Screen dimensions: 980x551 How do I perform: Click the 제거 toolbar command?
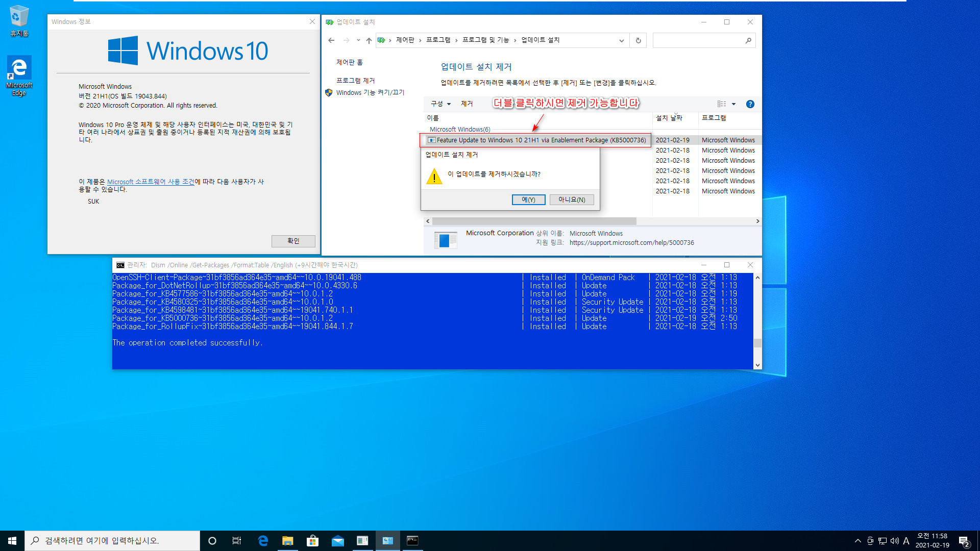point(467,104)
